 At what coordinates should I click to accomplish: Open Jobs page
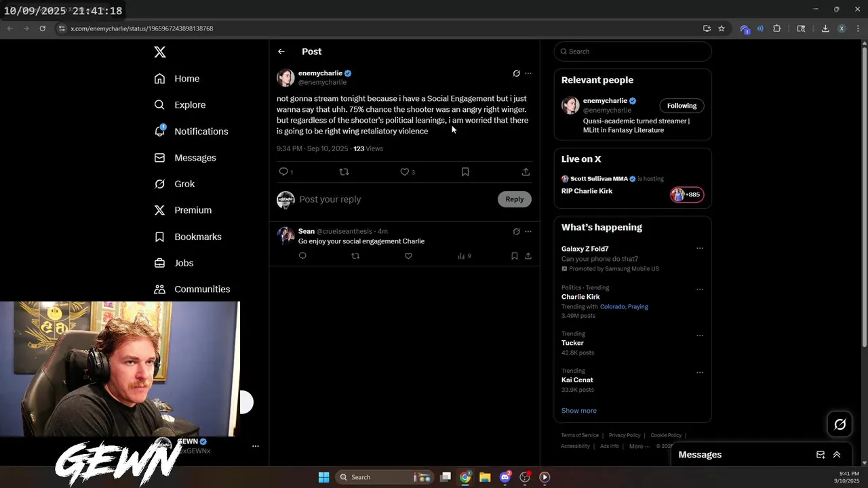[174, 263]
